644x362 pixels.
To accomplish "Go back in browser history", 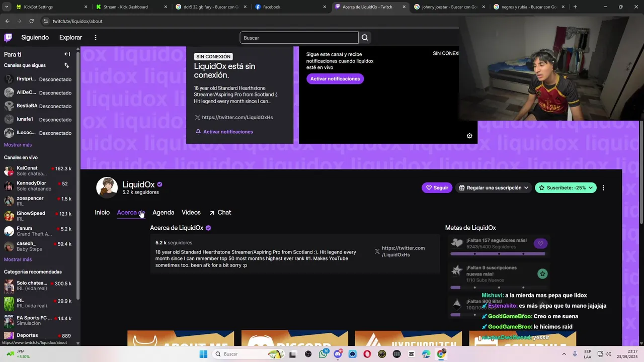I will [x=7, y=21].
